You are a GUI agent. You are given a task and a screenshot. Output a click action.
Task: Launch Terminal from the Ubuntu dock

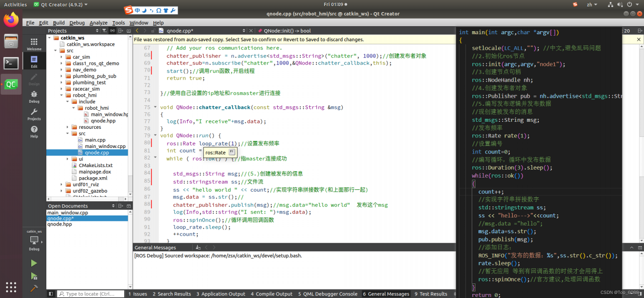pyautogui.click(x=11, y=63)
